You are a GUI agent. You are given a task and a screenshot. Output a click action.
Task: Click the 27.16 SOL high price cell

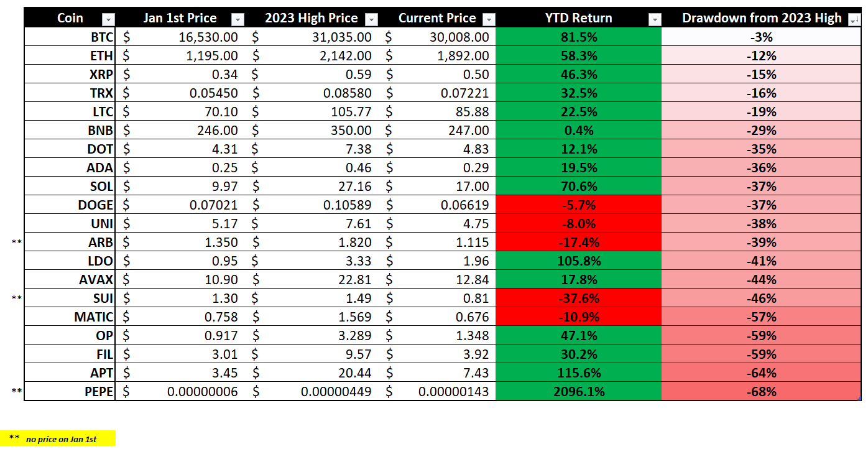312,187
